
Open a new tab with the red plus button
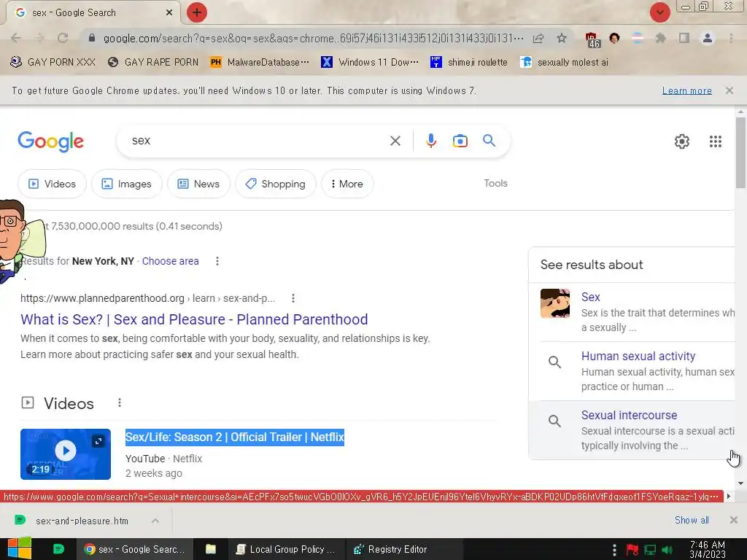[x=197, y=12]
